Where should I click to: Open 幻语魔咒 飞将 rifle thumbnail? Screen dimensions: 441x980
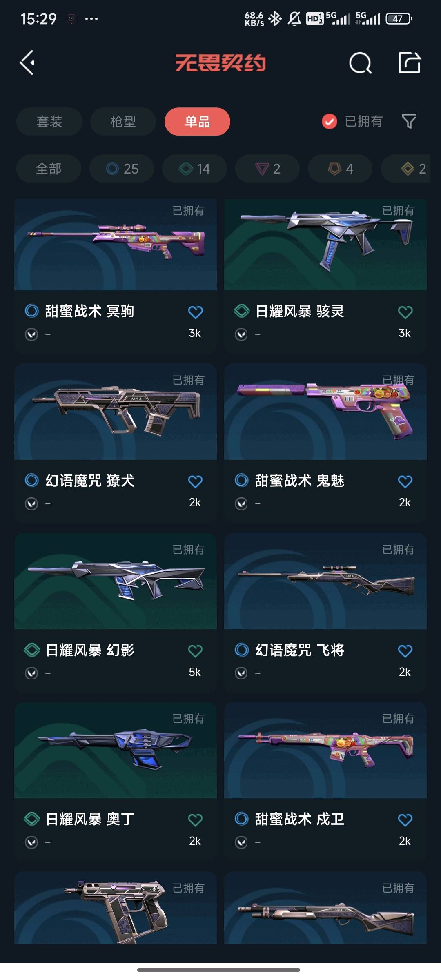[x=325, y=581]
